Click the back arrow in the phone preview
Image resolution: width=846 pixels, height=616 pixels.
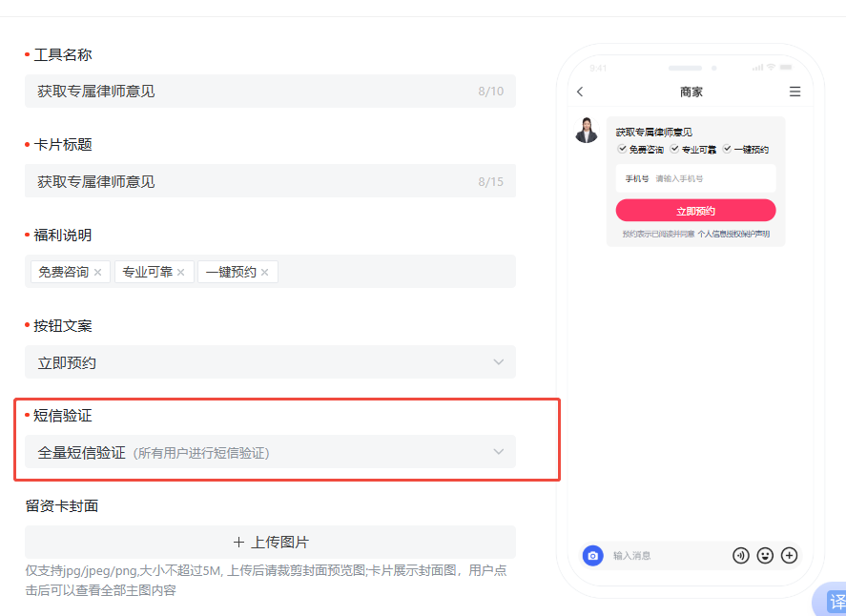(x=580, y=92)
